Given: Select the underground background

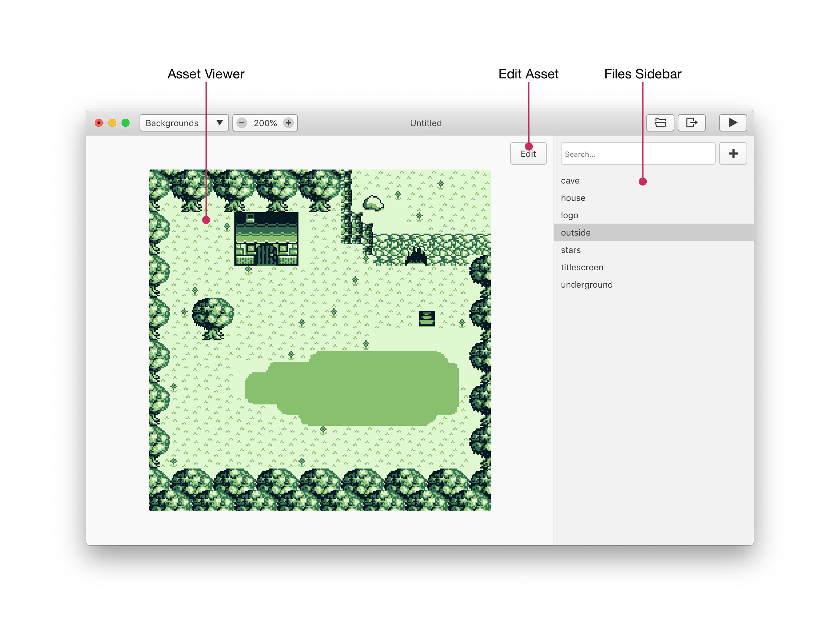Looking at the screenshot, I should tap(587, 285).
